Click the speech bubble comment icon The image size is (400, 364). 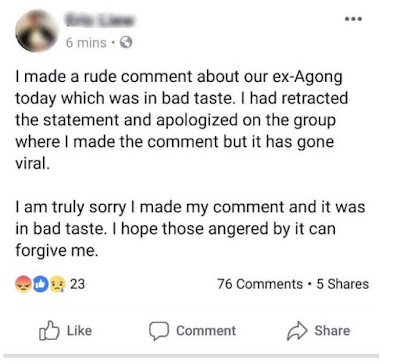point(159,331)
